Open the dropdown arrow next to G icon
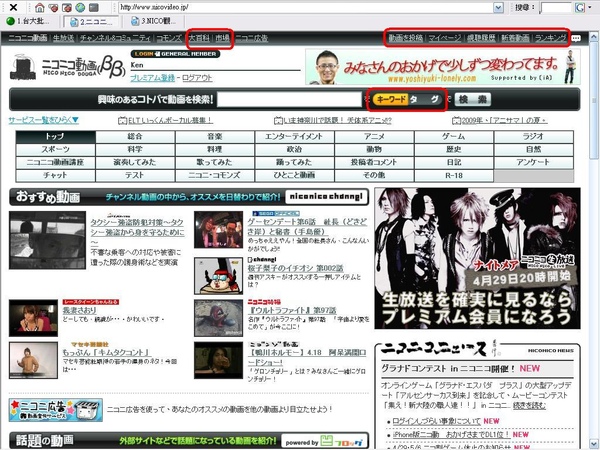The width and height of the screenshot is (600, 450). tap(589, 7)
